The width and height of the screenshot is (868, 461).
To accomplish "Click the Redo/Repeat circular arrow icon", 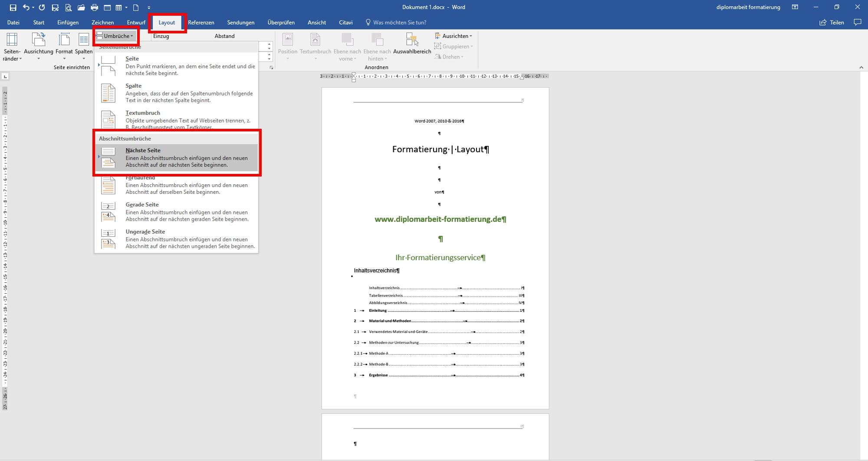I will tap(42, 7).
